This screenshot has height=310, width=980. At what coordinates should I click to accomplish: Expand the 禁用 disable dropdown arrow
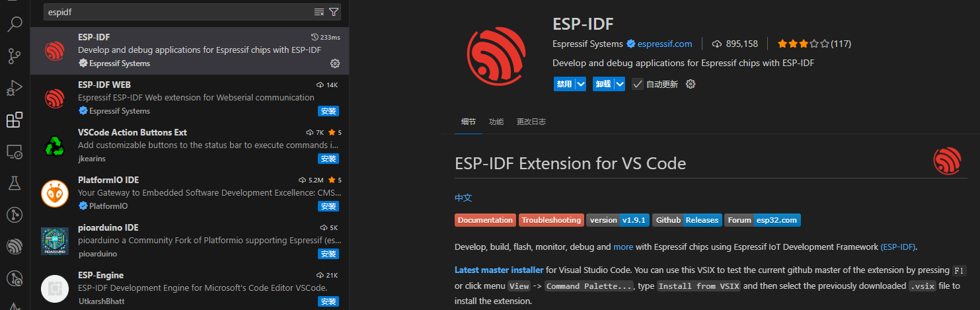pyautogui.click(x=580, y=84)
